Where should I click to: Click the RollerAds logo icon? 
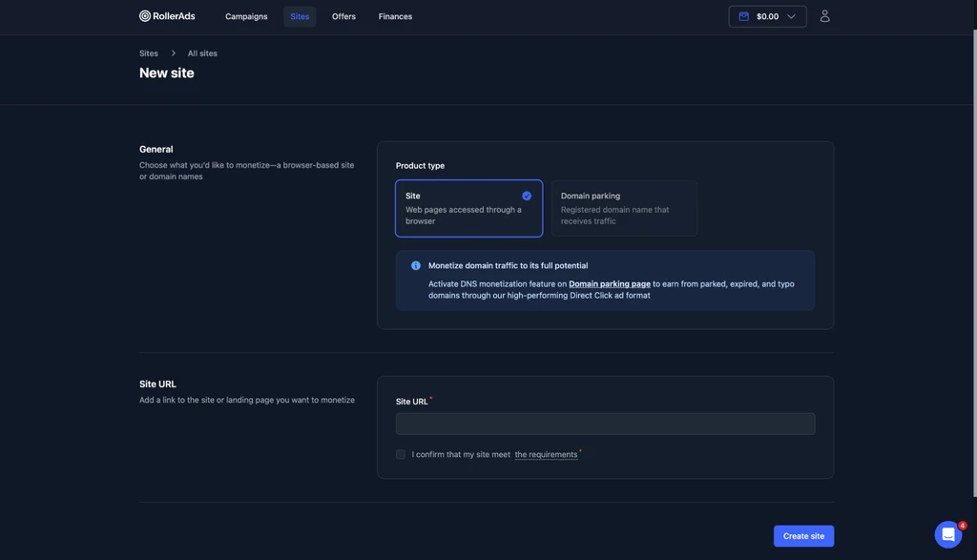click(x=145, y=16)
